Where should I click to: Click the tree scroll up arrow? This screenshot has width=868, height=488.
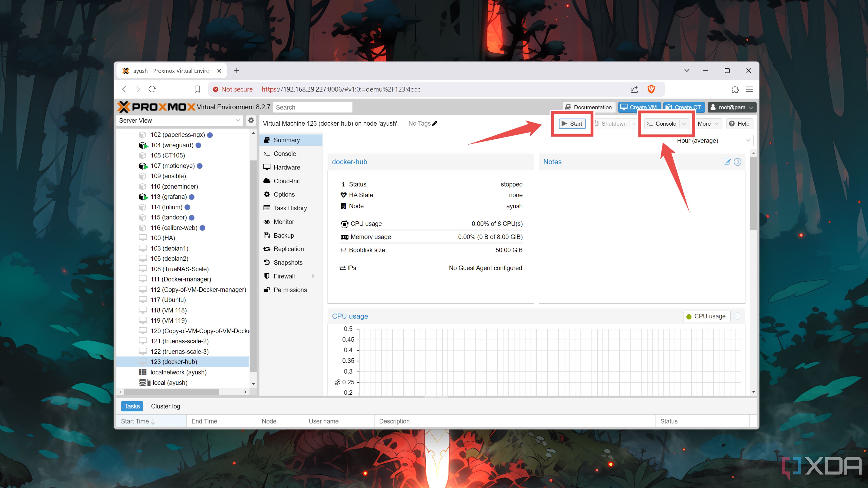point(253,133)
